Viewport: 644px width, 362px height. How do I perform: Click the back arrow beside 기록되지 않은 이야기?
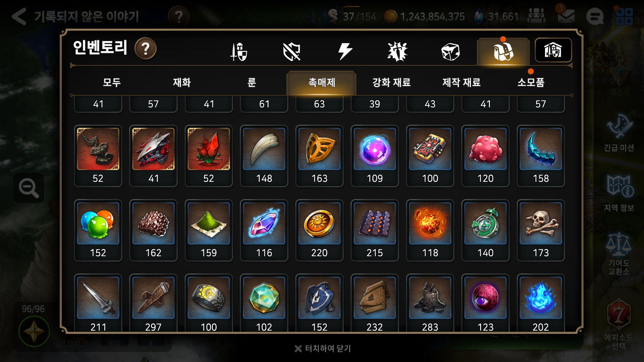click(19, 16)
